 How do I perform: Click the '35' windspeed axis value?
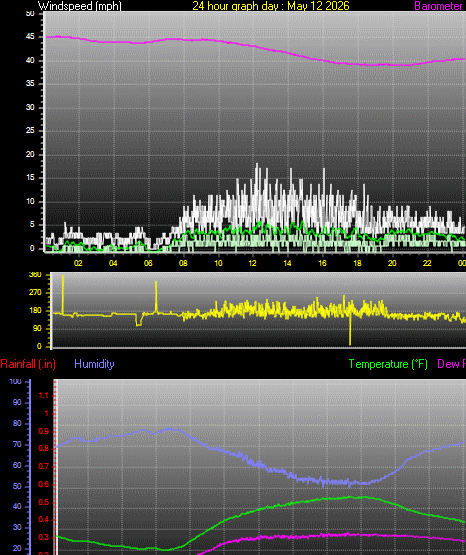(30, 84)
